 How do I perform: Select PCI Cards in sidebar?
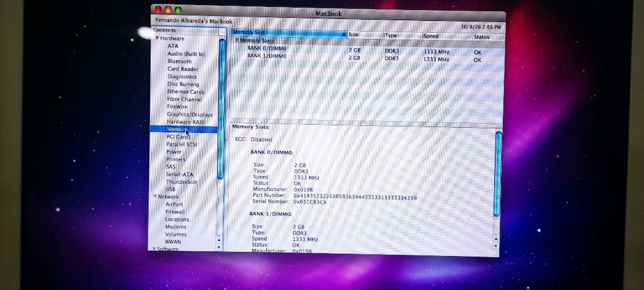[178, 137]
